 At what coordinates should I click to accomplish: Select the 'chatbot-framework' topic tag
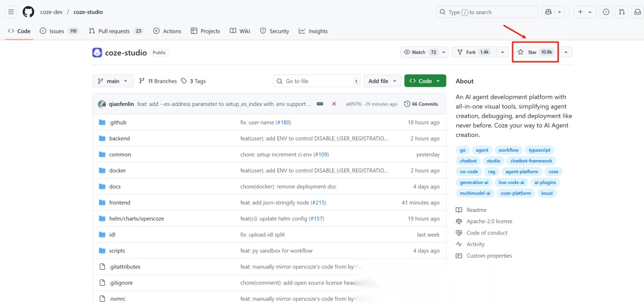coord(531,161)
